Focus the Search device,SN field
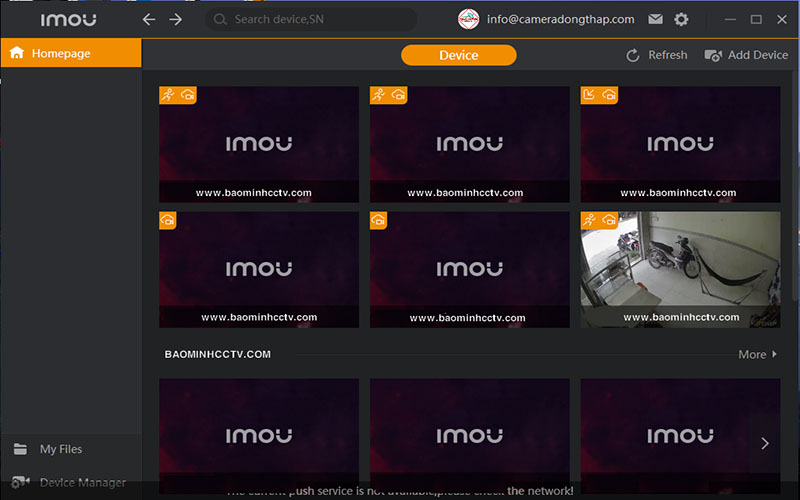The image size is (800, 500). [x=311, y=19]
